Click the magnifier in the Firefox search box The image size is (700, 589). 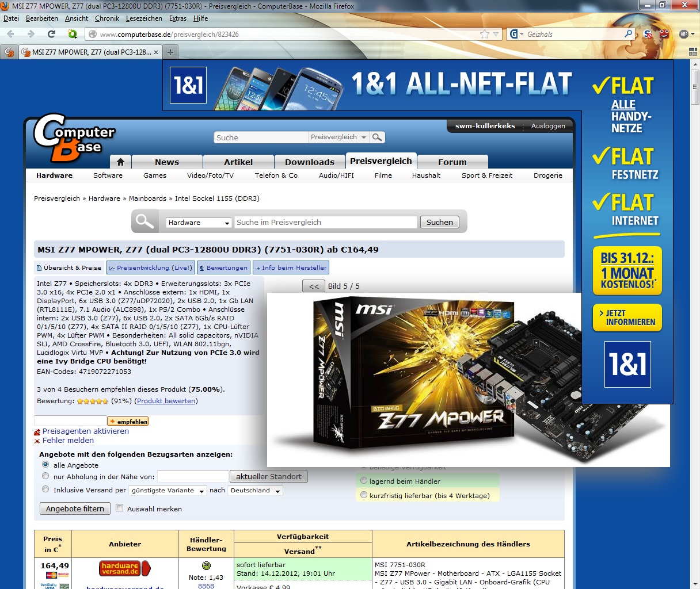tap(628, 34)
